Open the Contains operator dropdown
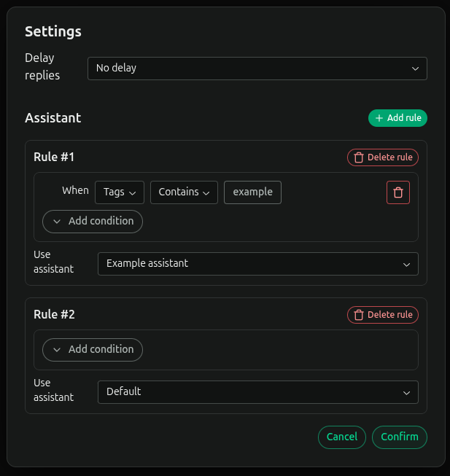Image resolution: width=450 pixels, height=476 pixels. [x=184, y=192]
